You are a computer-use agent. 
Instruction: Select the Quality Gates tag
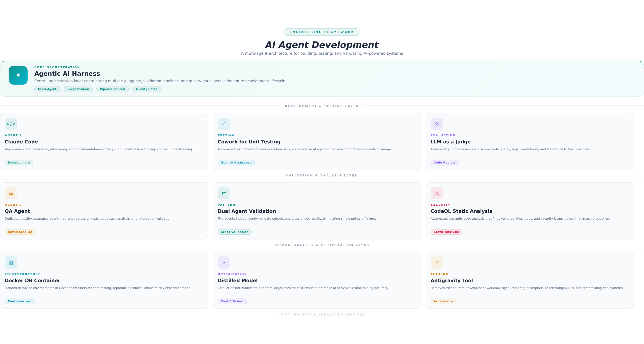tap(147, 89)
